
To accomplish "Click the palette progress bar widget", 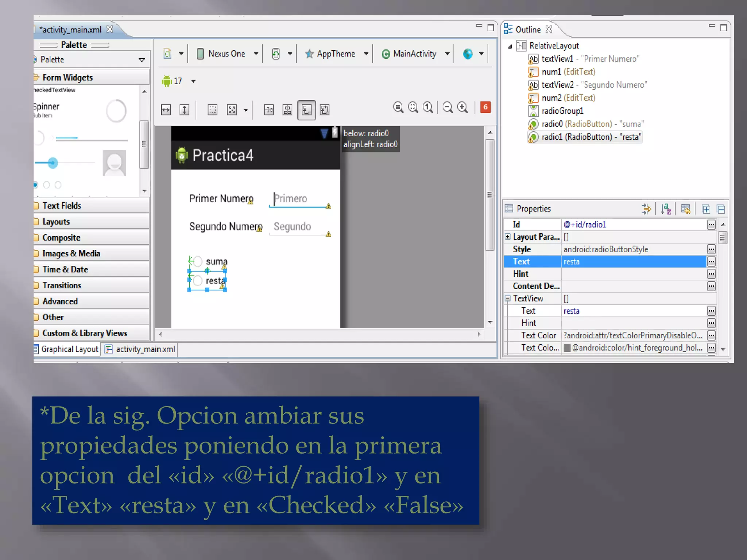I will pos(92,139).
